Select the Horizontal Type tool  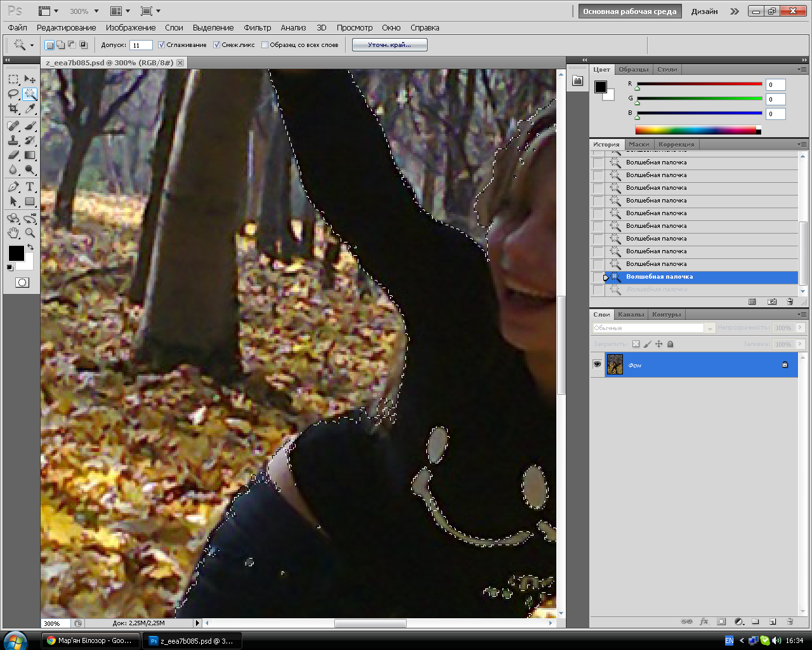point(30,187)
